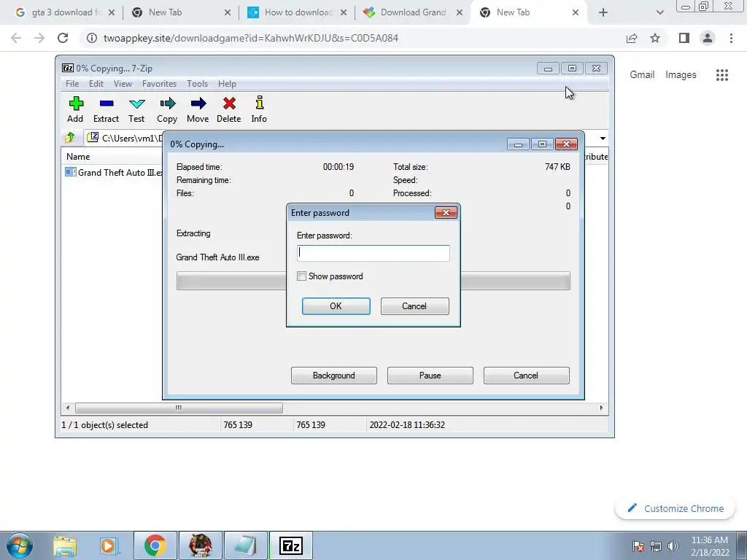Open the Images link

[681, 75]
